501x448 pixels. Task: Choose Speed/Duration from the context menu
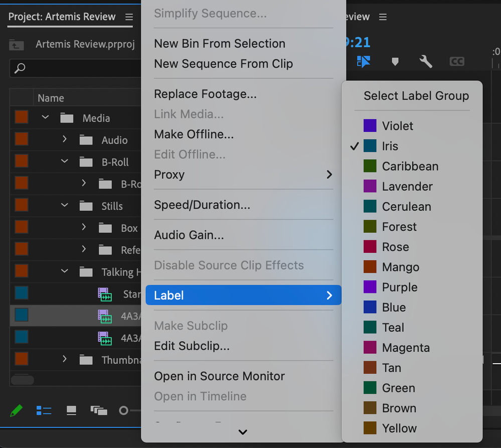pyautogui.click(x=202, y=205)
